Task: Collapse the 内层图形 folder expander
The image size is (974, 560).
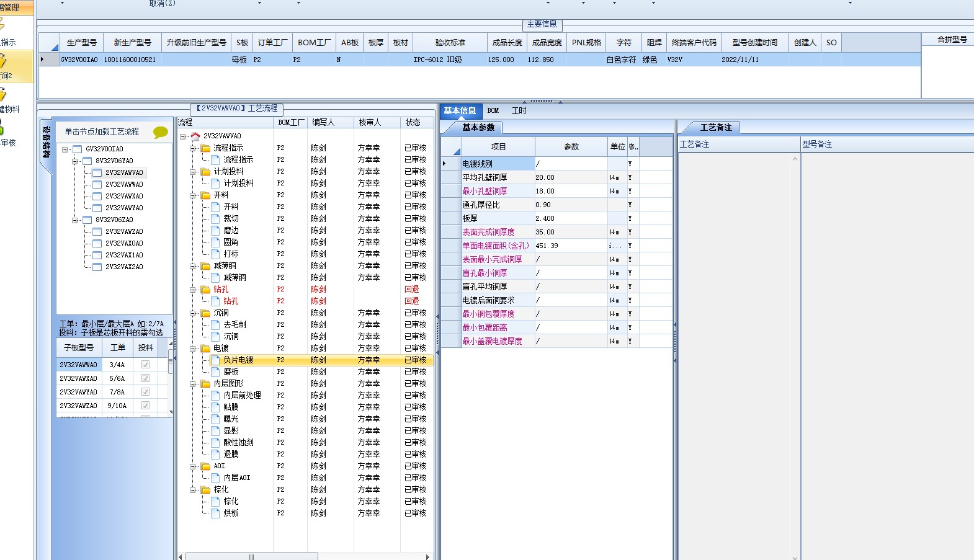Action: [193, 383]
